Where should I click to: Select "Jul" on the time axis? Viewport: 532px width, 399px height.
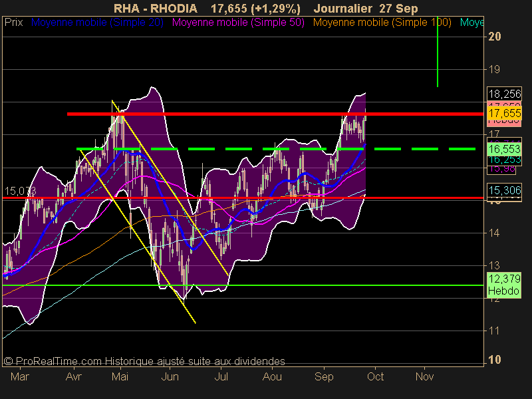(221, 376)
